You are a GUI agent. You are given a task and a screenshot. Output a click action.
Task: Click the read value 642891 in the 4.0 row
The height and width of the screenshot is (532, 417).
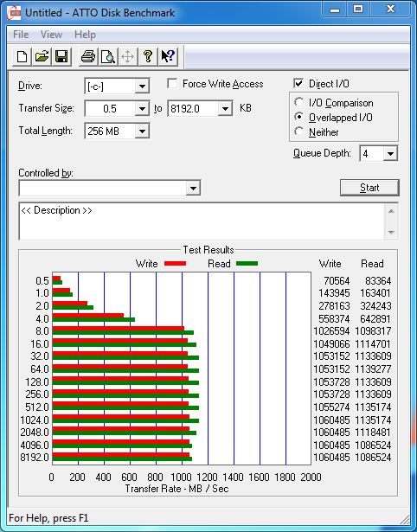point(375,319)
